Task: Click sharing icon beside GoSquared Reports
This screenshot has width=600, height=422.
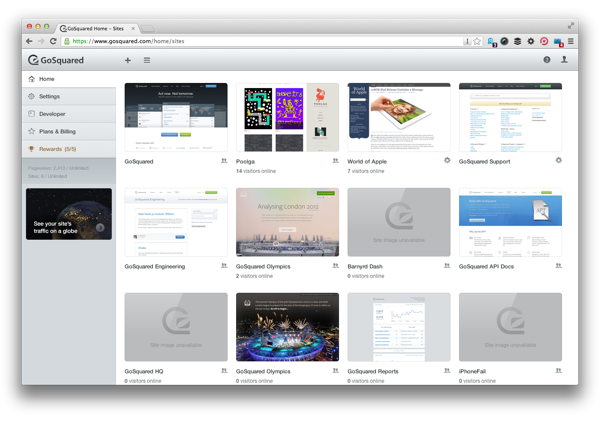Action: 447,370
